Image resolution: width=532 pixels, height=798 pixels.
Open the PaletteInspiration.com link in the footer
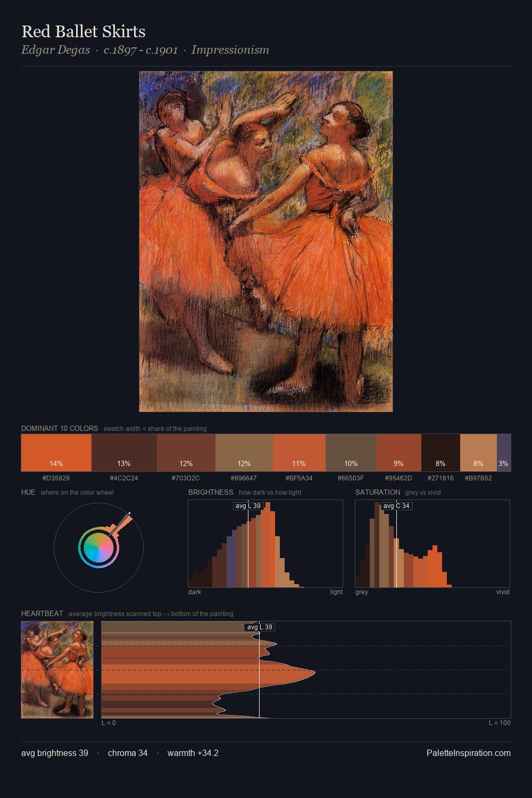[x=469, y=753]
